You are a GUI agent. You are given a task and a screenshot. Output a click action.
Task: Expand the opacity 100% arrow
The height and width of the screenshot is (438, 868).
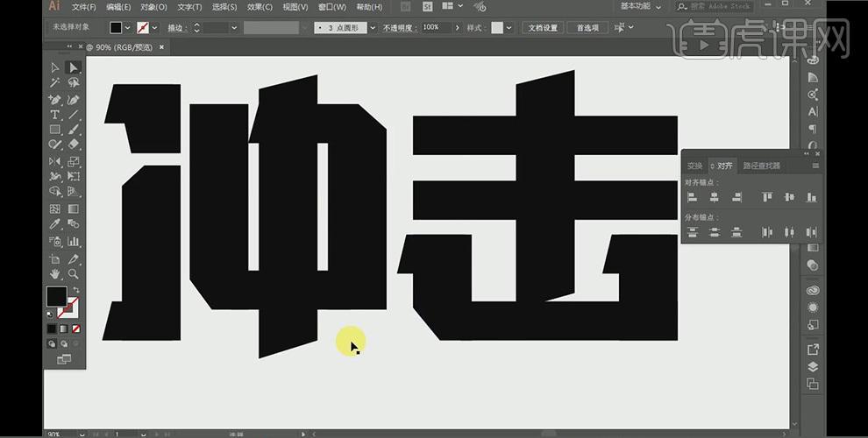458,28
